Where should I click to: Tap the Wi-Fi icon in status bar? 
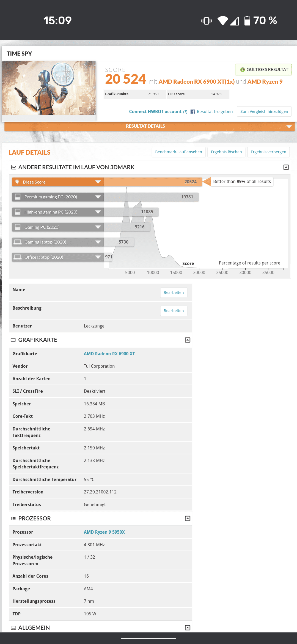(x=223, y=21)
